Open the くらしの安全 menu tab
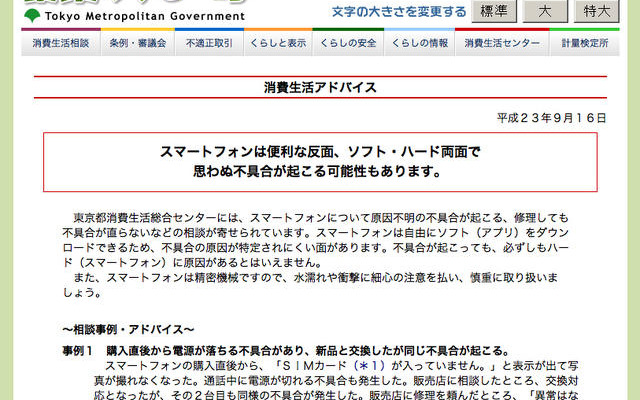 (x=348, y=43)
